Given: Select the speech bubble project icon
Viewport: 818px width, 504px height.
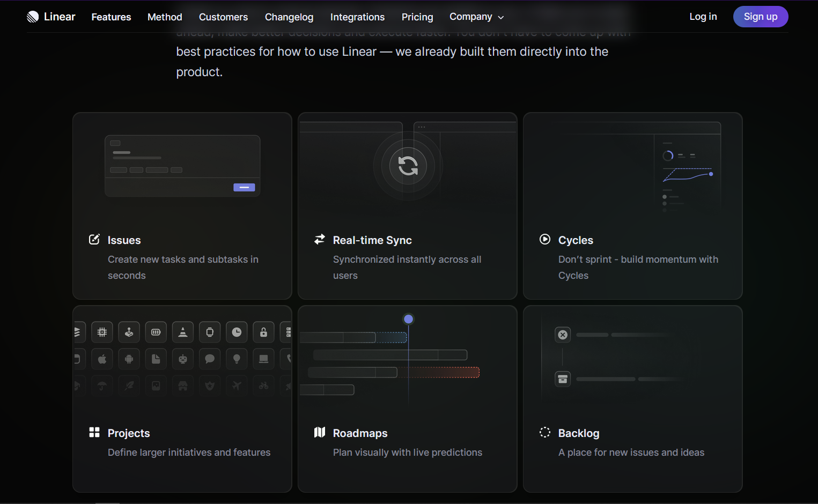Looking at the screenshot, I should (210, 359).
